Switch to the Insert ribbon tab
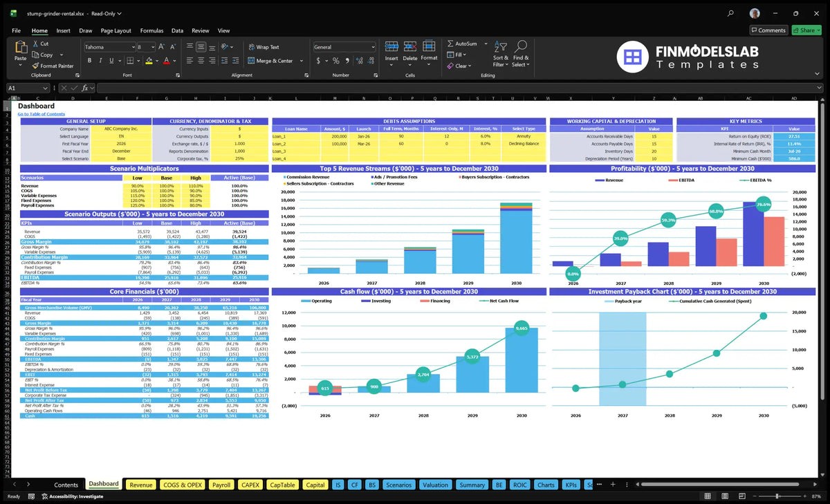830x504 pixels. click(x=63, y=30)
